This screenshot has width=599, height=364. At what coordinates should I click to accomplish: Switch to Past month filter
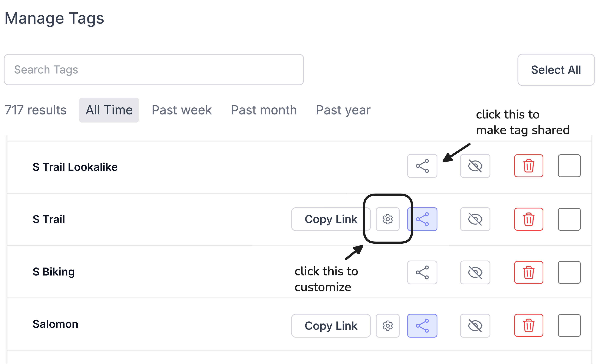click(264, 110)
